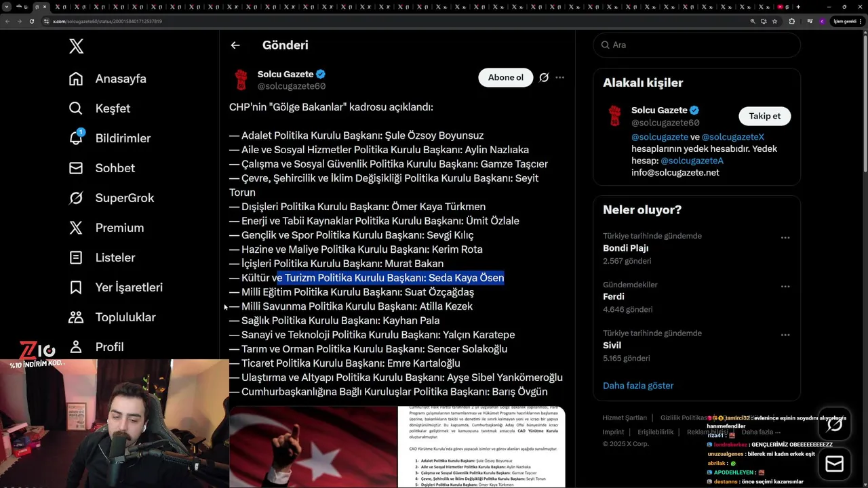Open the document image in post
Screen dimensions: 868x488
481,447
